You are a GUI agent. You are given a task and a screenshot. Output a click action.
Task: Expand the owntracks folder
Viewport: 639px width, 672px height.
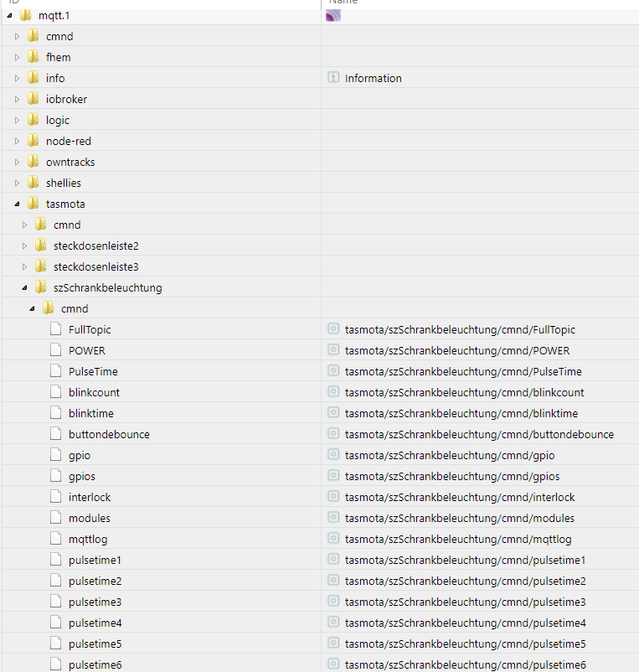tap(17, 162)
